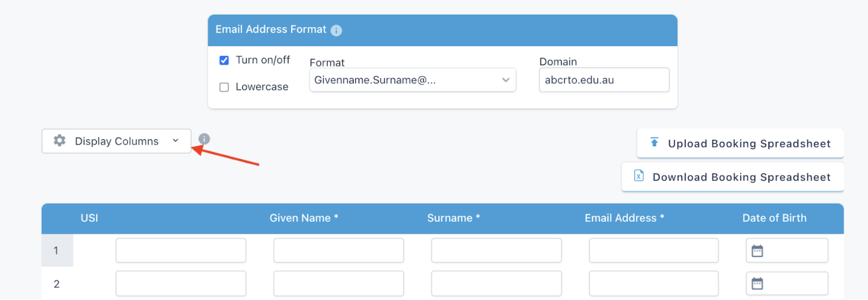Click the USI input in row 1

(x=181, y=250)
